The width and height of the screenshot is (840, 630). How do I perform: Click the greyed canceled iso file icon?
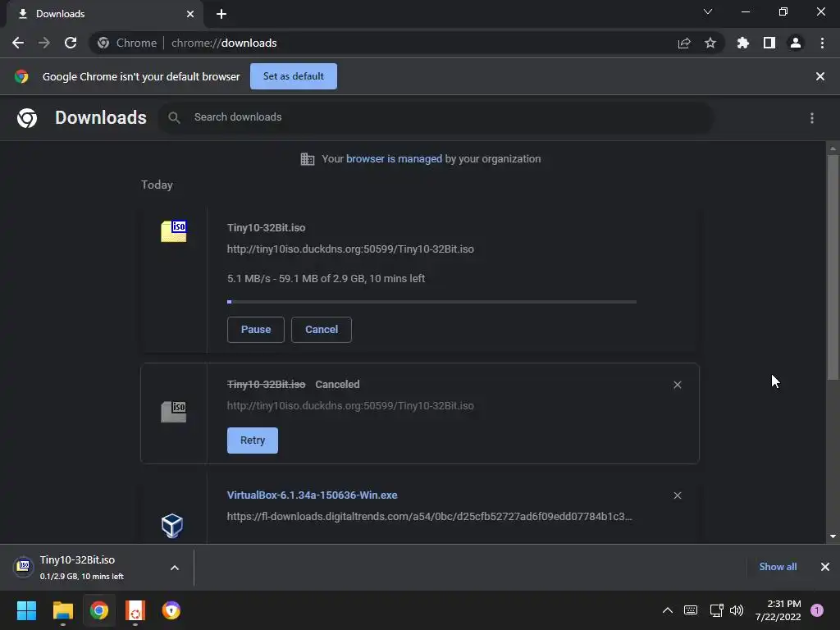174,412
